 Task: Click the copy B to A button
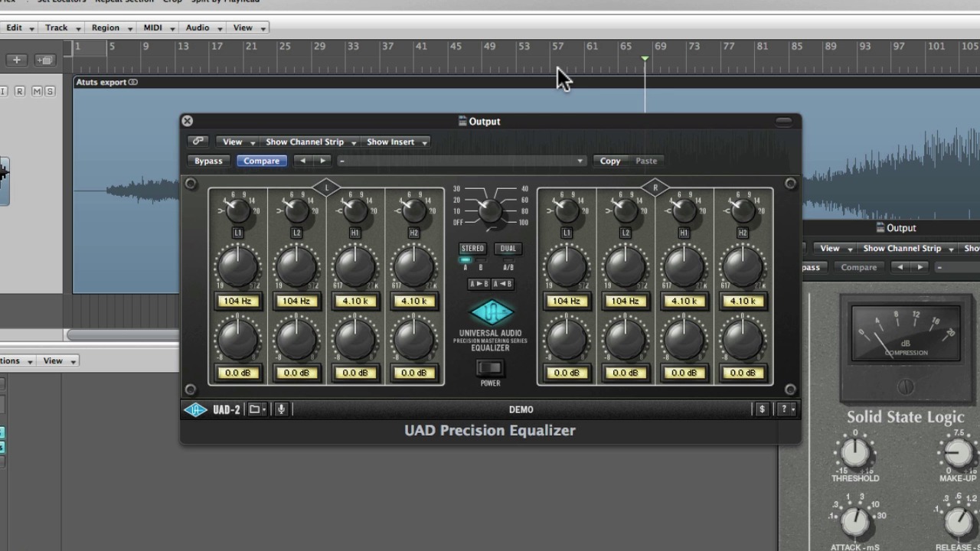[503, 284]
